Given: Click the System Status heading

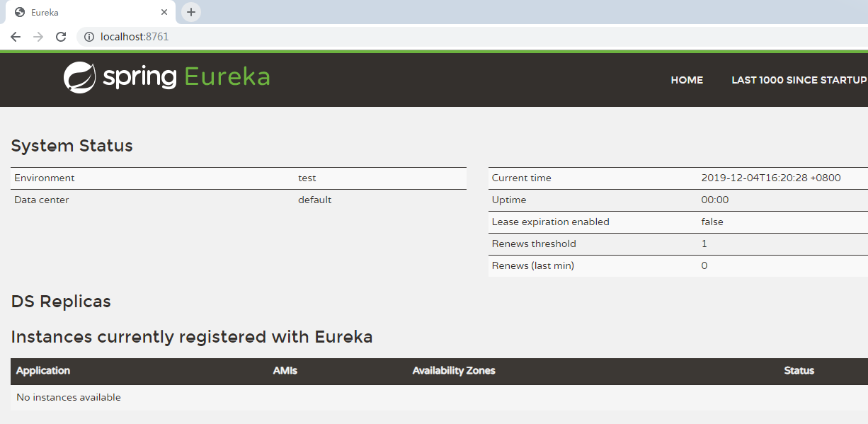Looking at the screenshot, I should (x=72, y=146).
